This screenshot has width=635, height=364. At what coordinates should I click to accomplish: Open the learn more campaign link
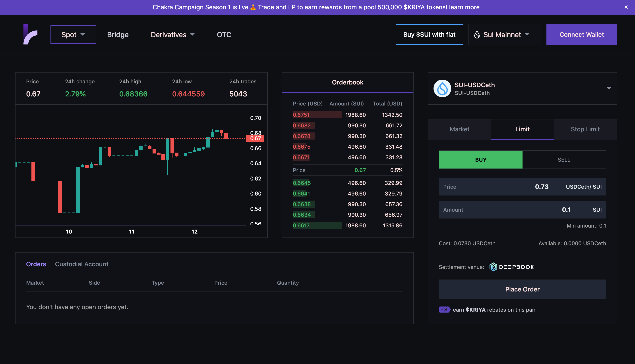click(464, 7)
